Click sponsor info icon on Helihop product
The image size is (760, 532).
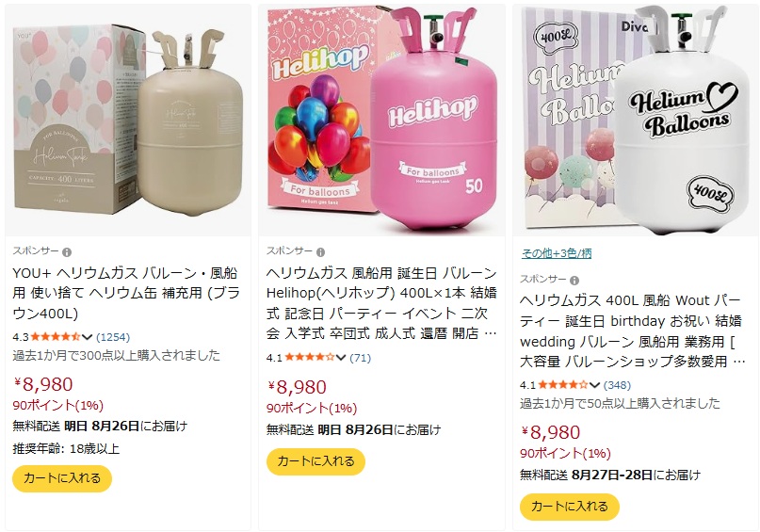pos(321,252)
